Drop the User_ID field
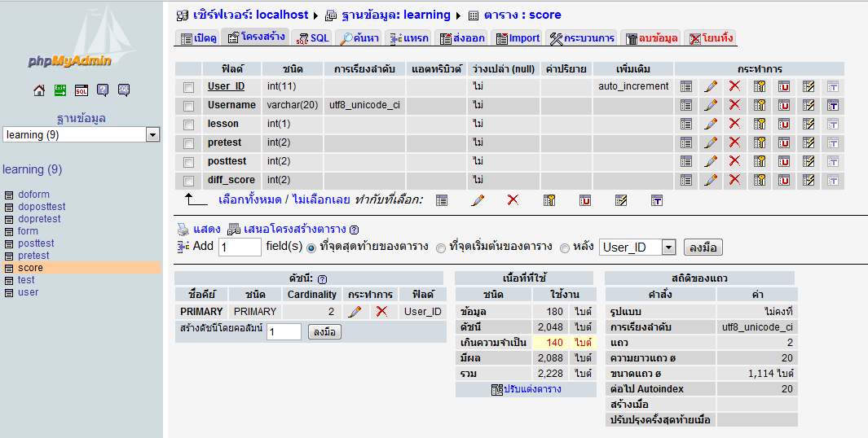Image resolution: width=868 pixels, height=438 pixels. (x=734, y=86)
